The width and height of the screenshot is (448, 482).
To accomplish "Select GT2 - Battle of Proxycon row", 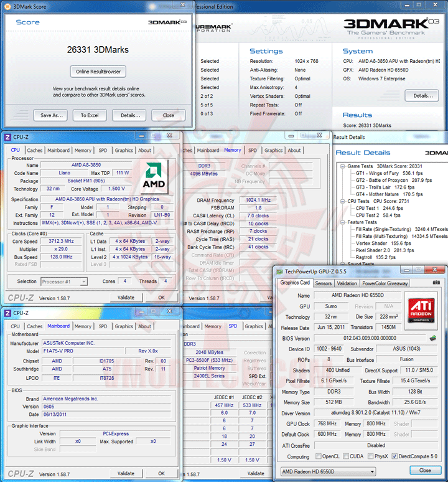I will click(394, 181).
